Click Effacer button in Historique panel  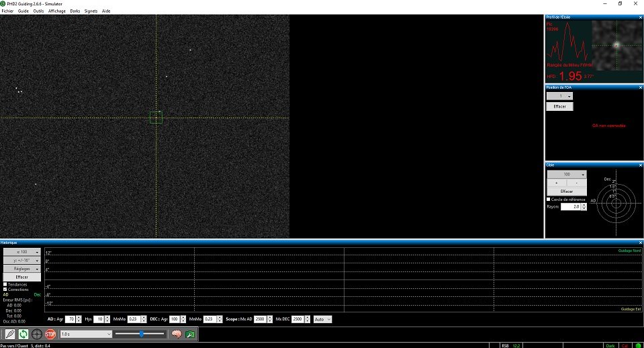[x=22, y=277]
